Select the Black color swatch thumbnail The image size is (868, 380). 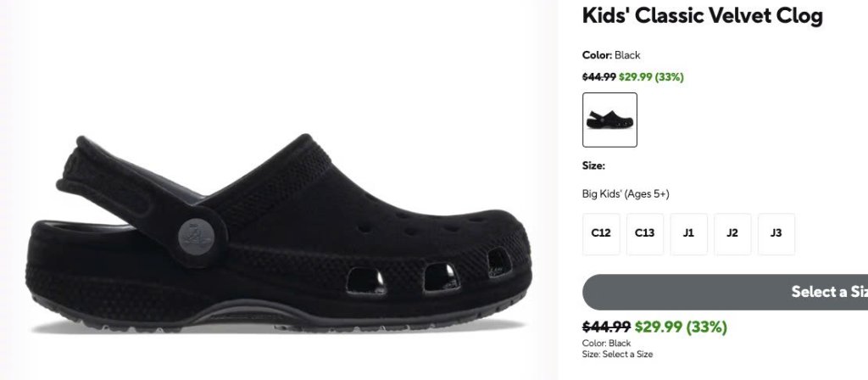pos(609,120)
